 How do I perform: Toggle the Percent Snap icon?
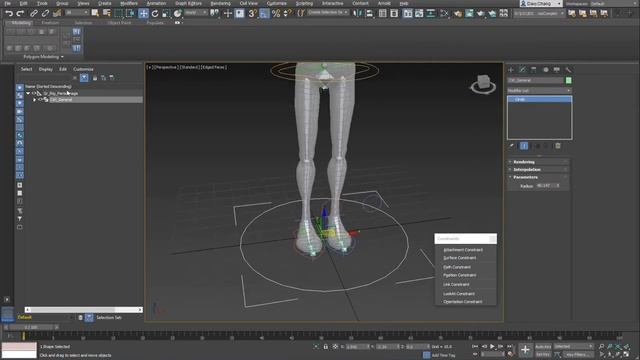[x=276, y=13]
